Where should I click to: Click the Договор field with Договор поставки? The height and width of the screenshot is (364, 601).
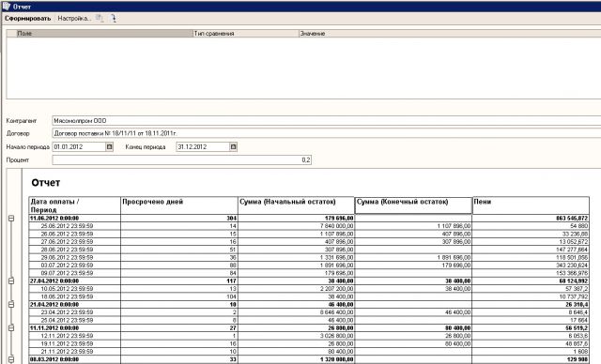[x=327, y=133]
